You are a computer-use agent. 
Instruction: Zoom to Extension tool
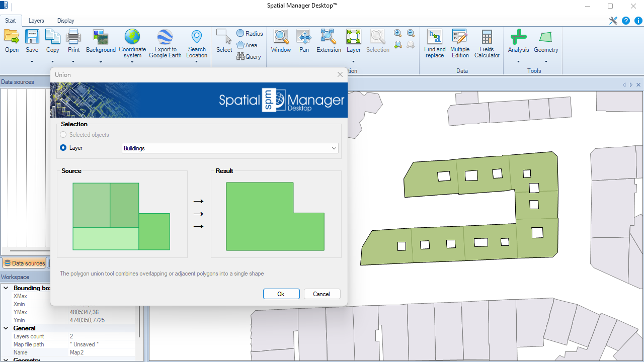point(329,37)
